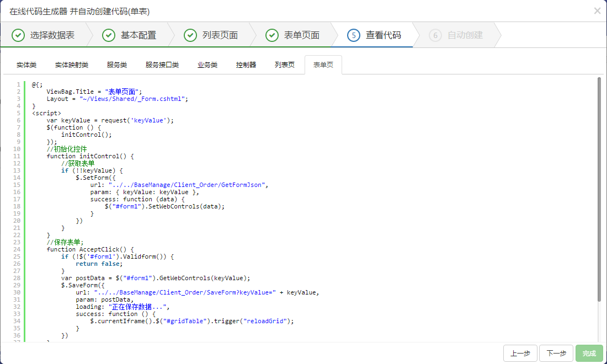The image size is (607, 364).
Task: Click the param keyValue code line
Action: coord(145,192)
